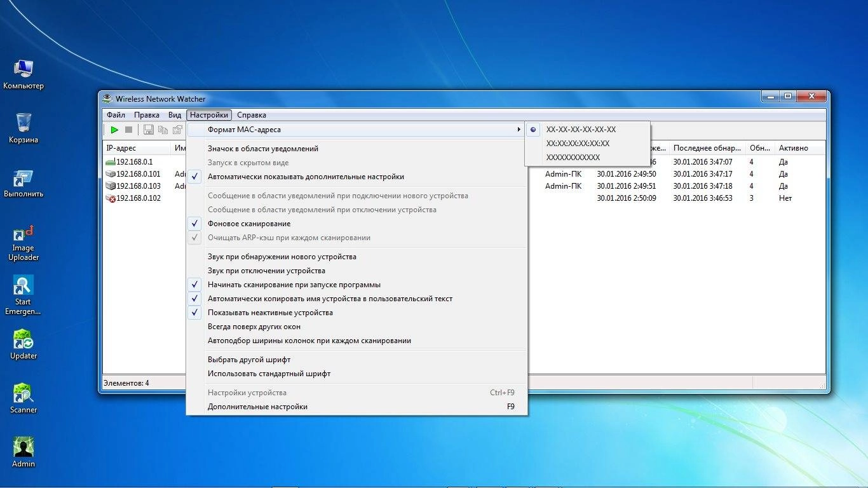The height and width of the screenshot is (488, 868).
Task: Select Image Uploader desktop icon
Action: [x=24, y=243]
